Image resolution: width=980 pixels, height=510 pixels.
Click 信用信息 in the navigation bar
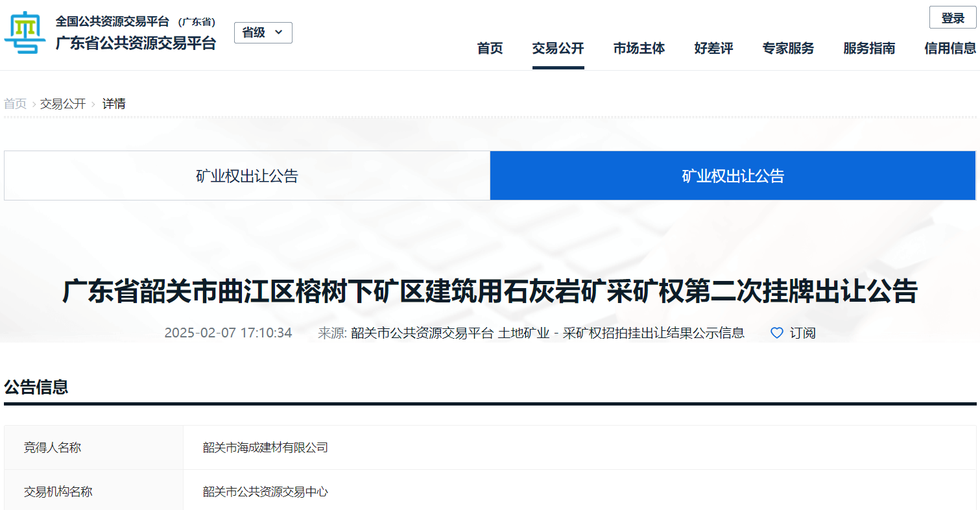point(950,48)
